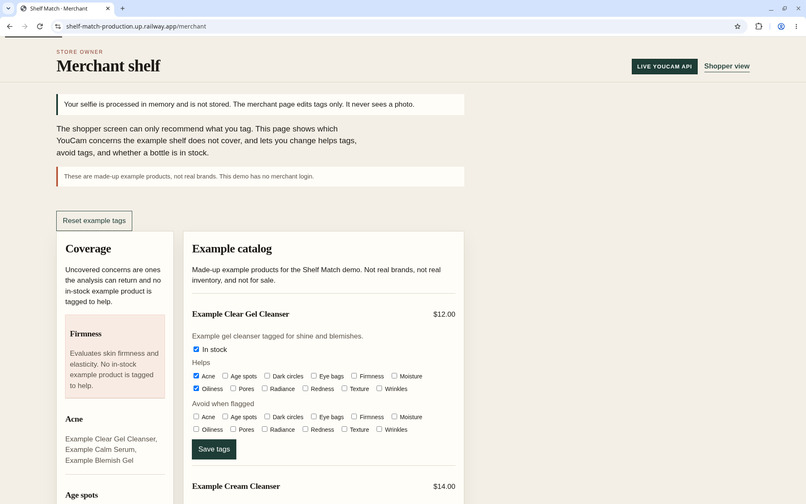This screenshot has width=806, height=504.
Task: Open the Chrome profile avatar icon
Action: (x=781, y=26)
